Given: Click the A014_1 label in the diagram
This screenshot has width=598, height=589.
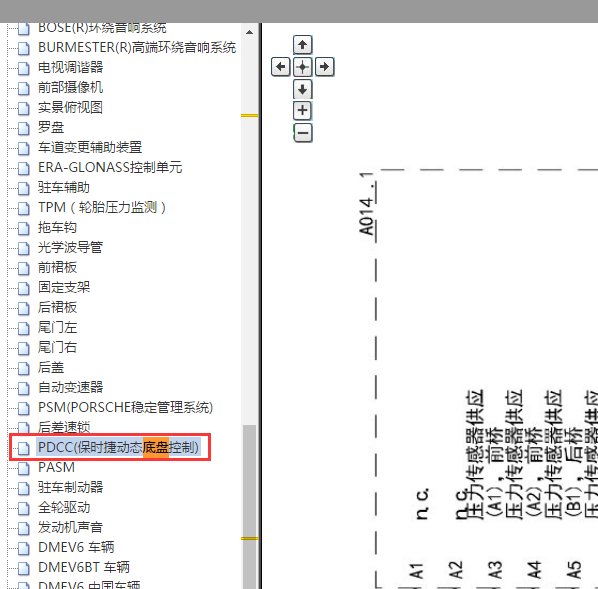Looking at the screenshot, I should tap(367, 204).
